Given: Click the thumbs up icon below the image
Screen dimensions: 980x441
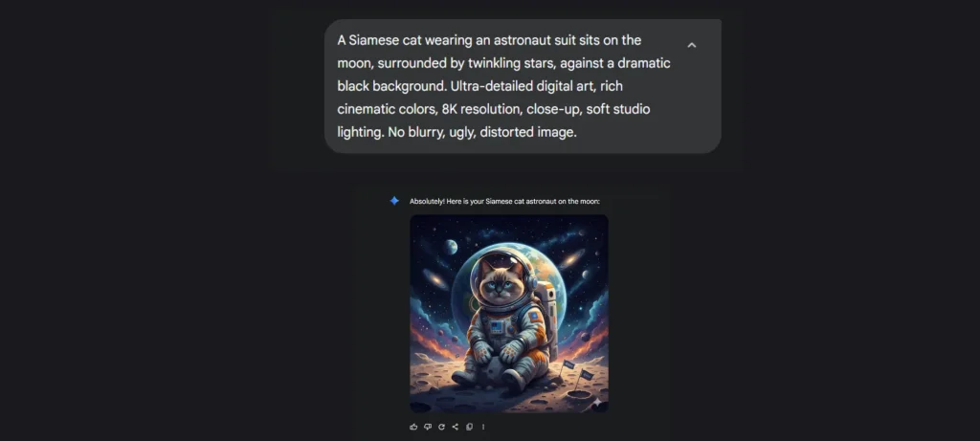Looking at the screenshot, I should 413,427.
